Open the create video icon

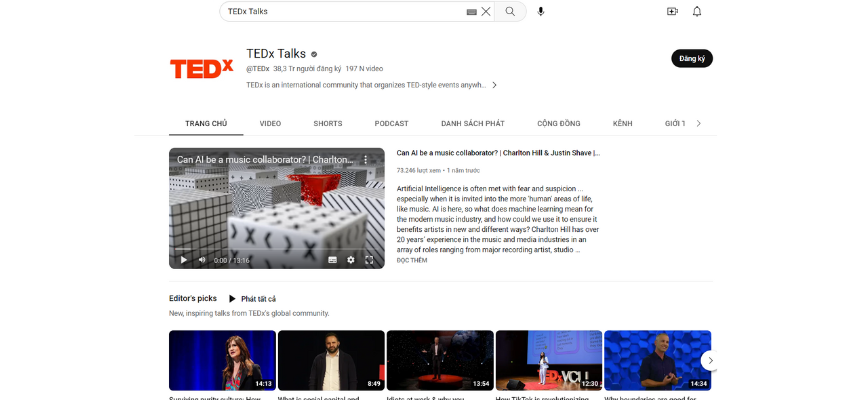(x=672, y=11)
